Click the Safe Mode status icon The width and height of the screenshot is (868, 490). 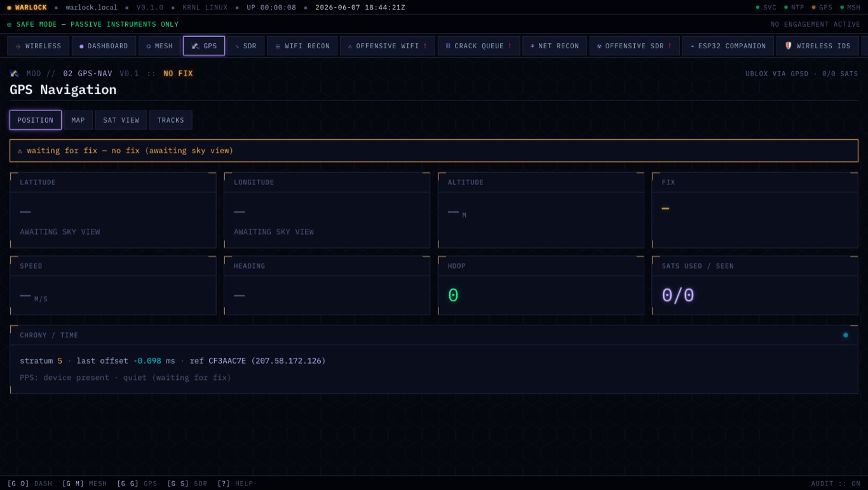[x=10, y=25]
